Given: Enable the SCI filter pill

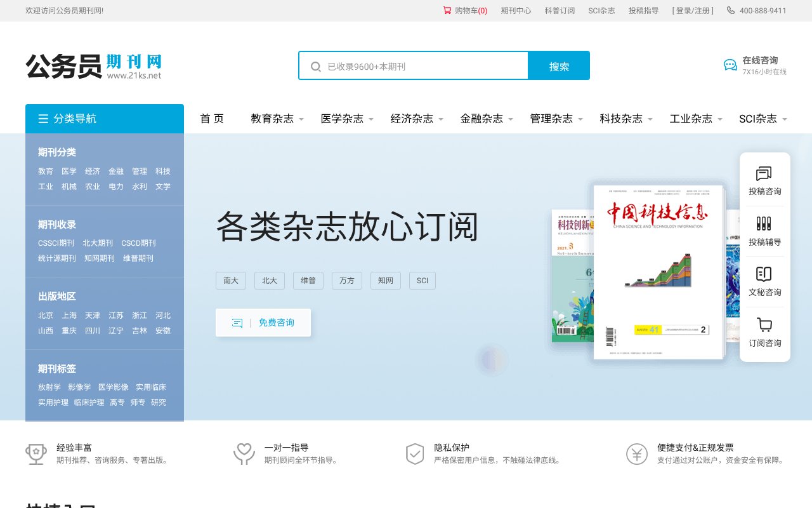Looking at the screenshot, I should pos(422,280).
